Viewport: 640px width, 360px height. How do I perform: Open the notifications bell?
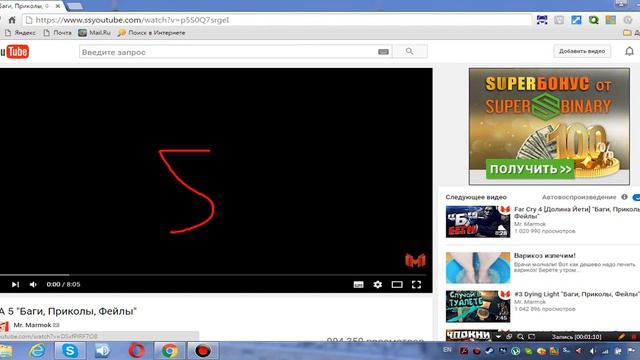tap(629, 51)
